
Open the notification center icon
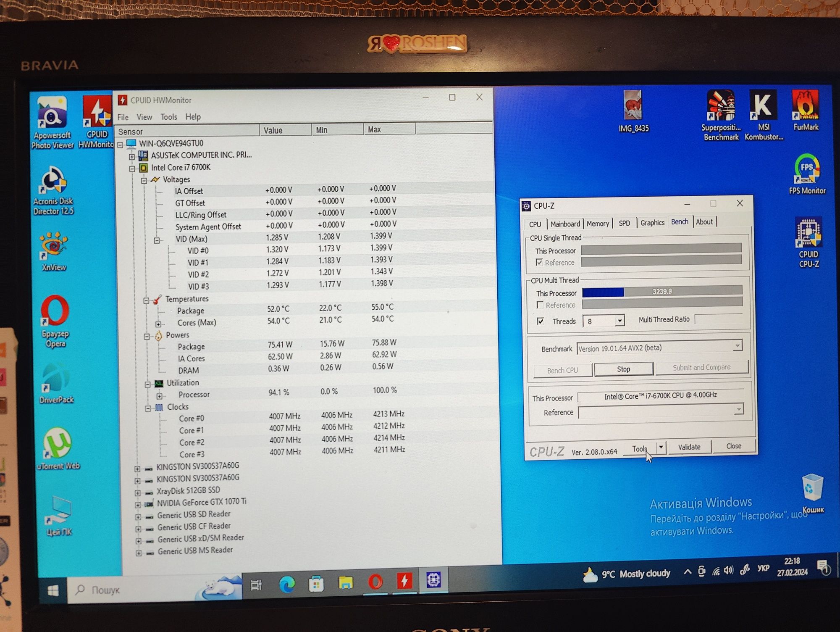824,568
